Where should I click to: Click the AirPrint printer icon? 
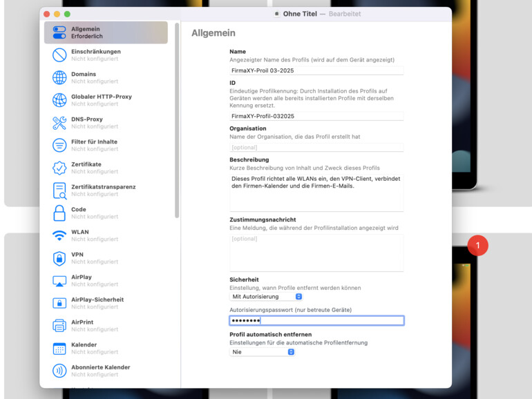click(59, 325)
